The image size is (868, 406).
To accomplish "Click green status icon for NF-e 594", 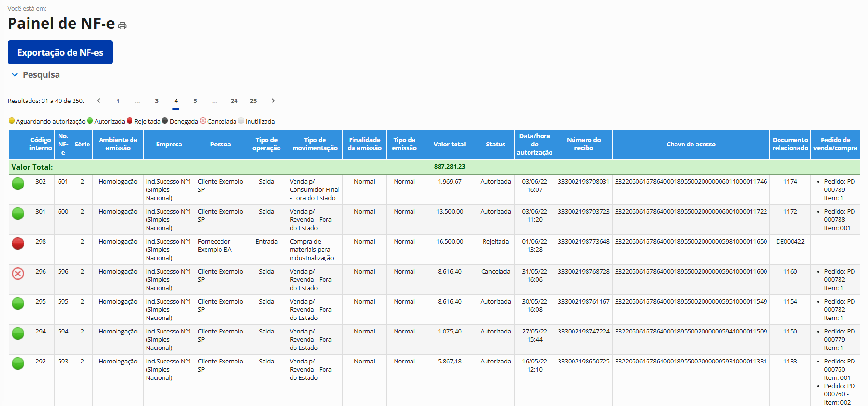I will 18,333.
